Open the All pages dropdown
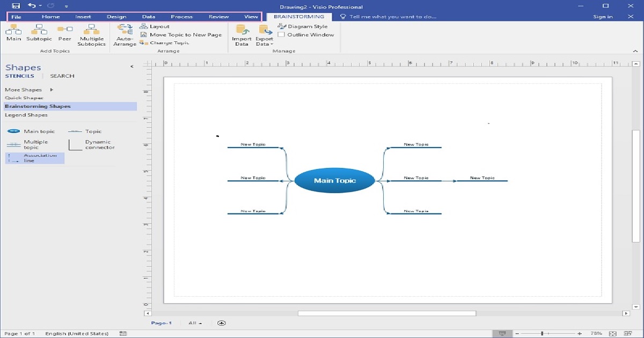The image size is (644, 338). 195,323
